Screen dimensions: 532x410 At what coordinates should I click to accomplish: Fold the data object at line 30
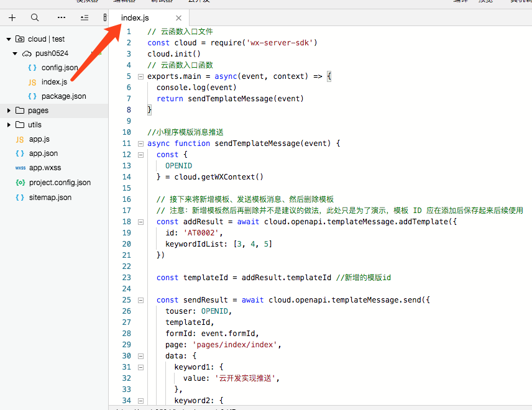140,357
